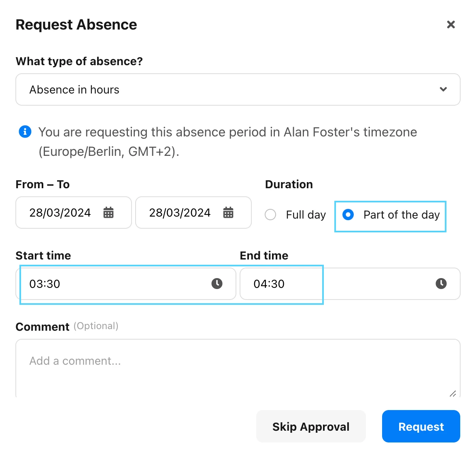Click the End time clock icon
Screen dimensions: 476x455
(x=441, y=283)
